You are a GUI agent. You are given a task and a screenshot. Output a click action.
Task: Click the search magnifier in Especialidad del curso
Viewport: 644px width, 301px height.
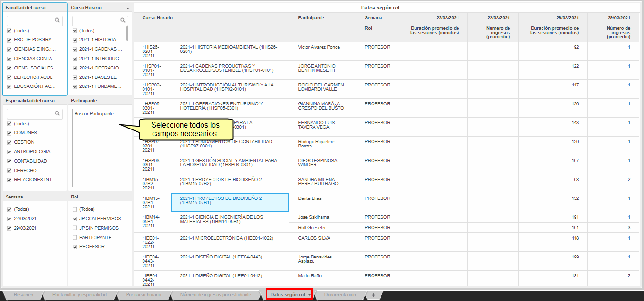pos(57,113)
